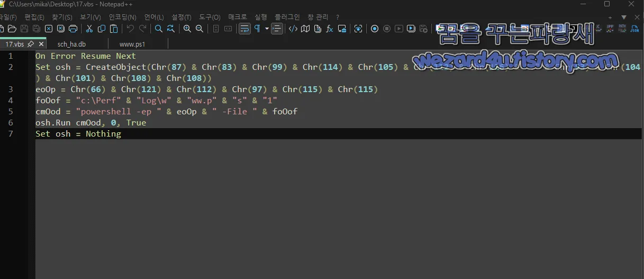Viewport: 644px width, 279px height.
Task: Click the synchronize vertical scrolling icon
Action: (216, 29)
